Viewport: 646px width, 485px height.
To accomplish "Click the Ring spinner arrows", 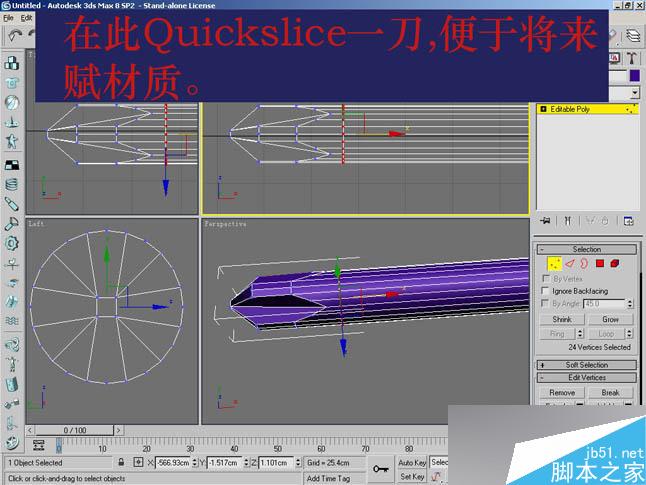I will [580, 333].
